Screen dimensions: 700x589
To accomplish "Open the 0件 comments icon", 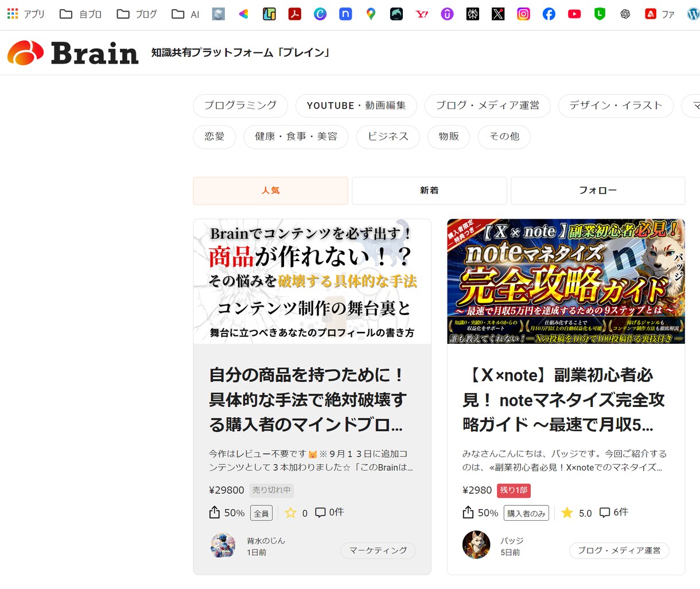I will tap(320, 513).
